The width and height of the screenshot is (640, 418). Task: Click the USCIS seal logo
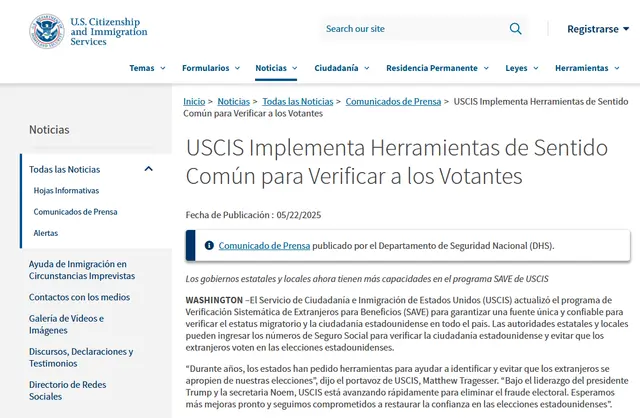(x=47, y=31)
